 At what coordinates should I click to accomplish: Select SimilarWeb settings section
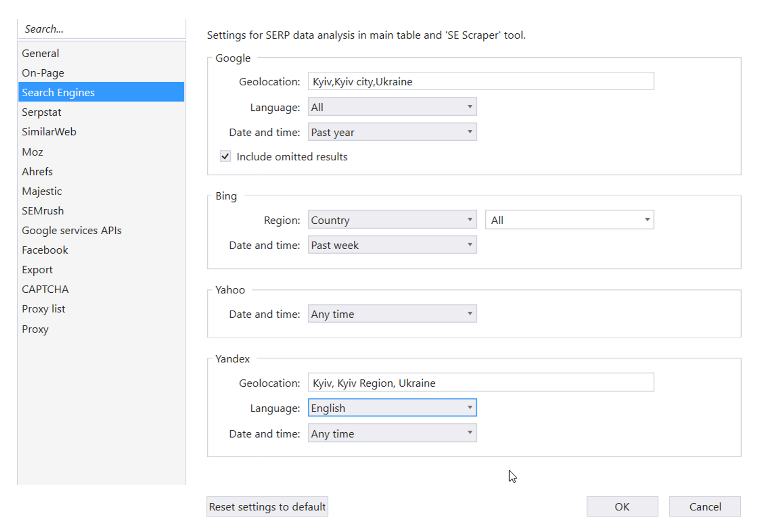coord(101,132)
